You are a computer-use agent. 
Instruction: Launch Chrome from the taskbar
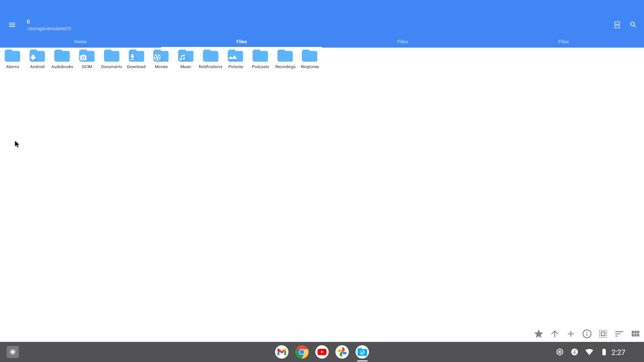pos(302,352)
